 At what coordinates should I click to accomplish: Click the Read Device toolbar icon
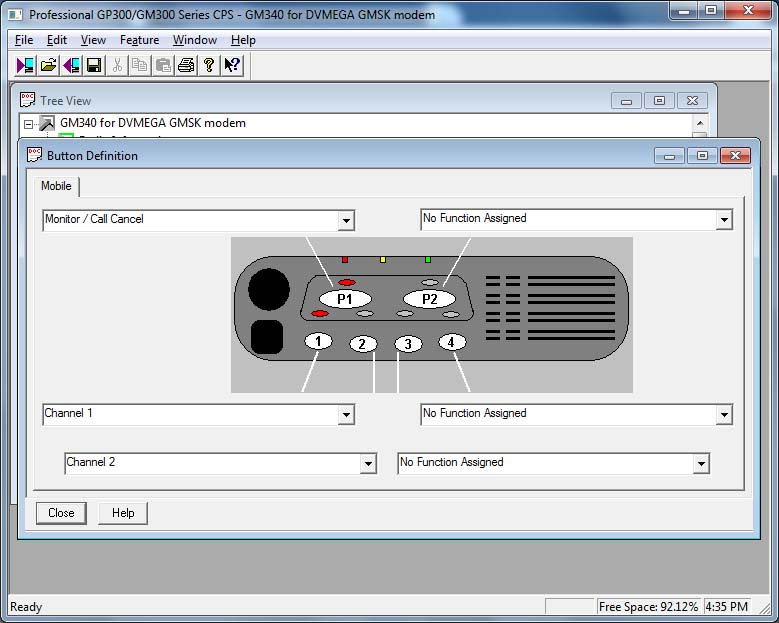click(x=26, y=65)
